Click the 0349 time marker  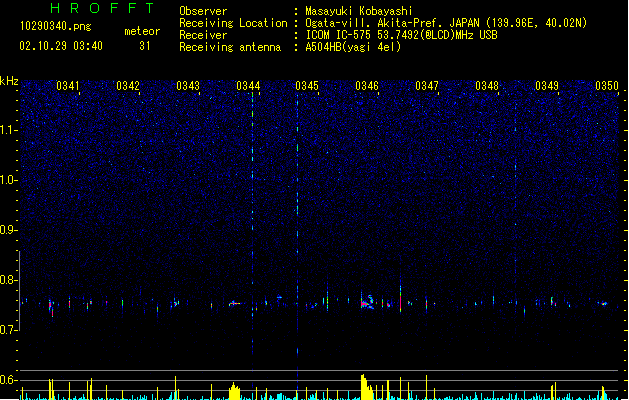tap(547, 86)
